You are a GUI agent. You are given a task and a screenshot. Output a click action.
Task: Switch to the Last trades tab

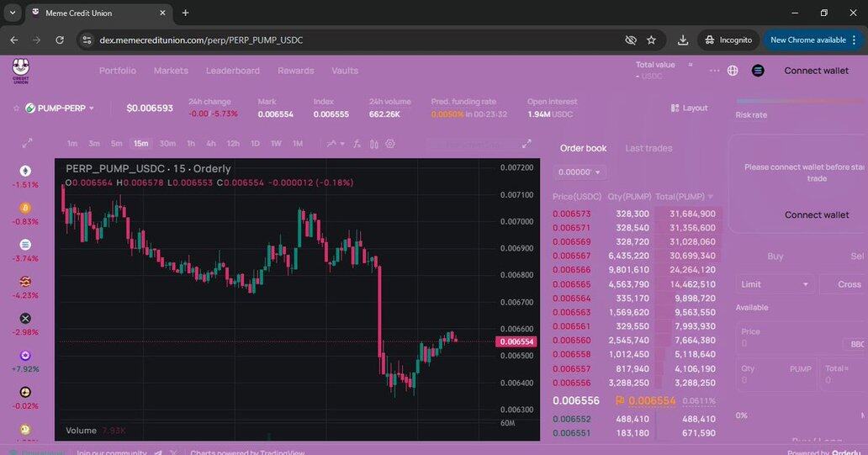648,148
